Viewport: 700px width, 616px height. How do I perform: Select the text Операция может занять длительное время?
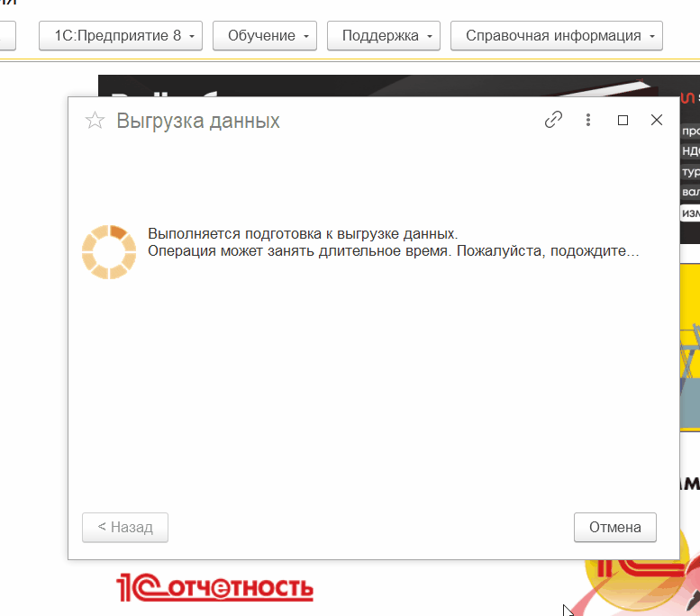[x=300, y=251]
